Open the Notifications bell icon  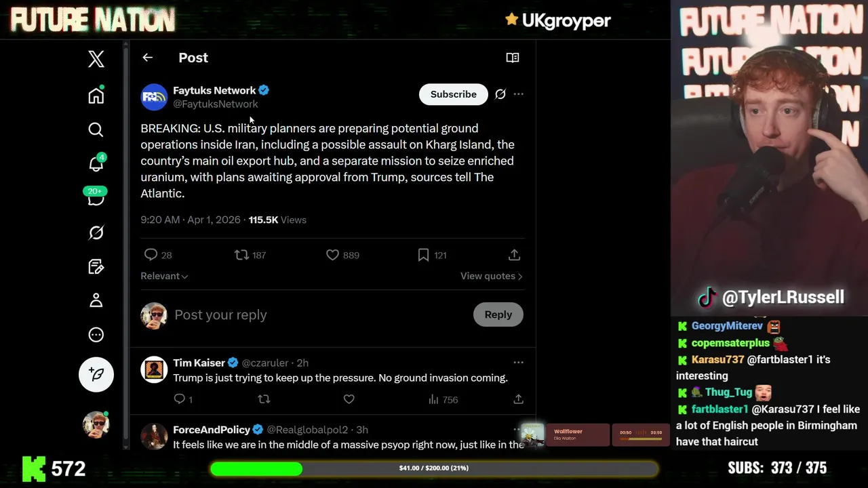tap(96, 163)
